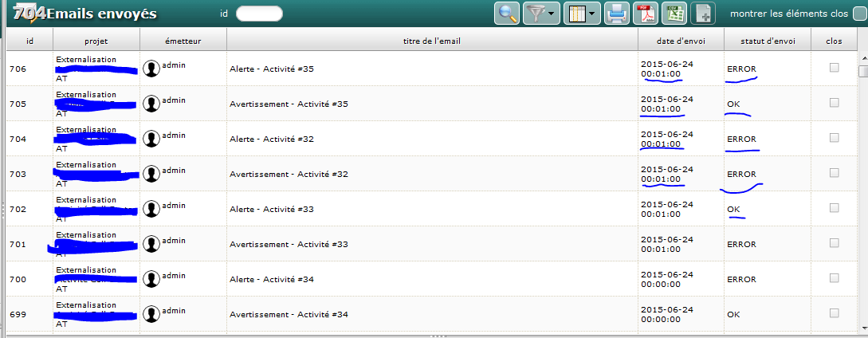Click OK status of row 699
Screen dimensions: 868x338
(x=733, y=315)
